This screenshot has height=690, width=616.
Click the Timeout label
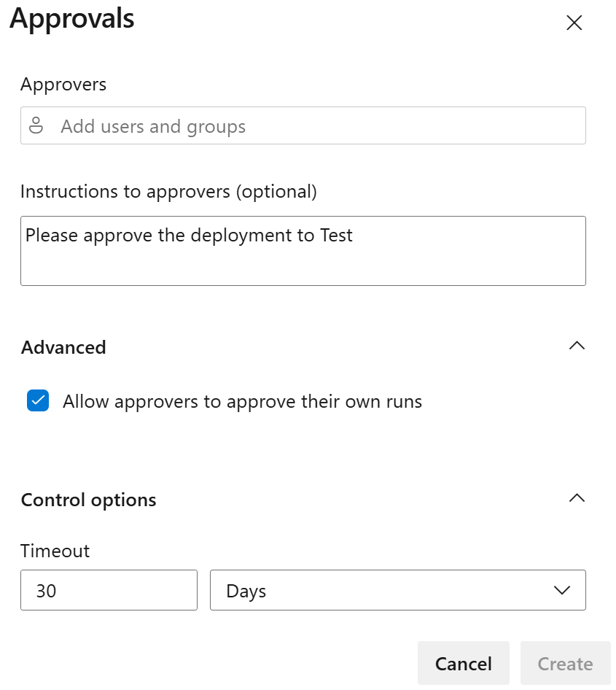(x=55, y=551)
